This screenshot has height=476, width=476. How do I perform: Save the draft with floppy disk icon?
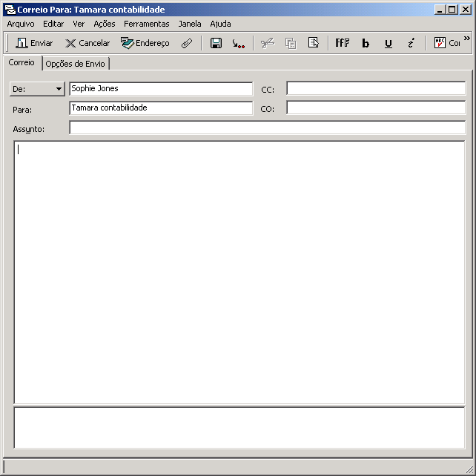click(x=216, y=43)
